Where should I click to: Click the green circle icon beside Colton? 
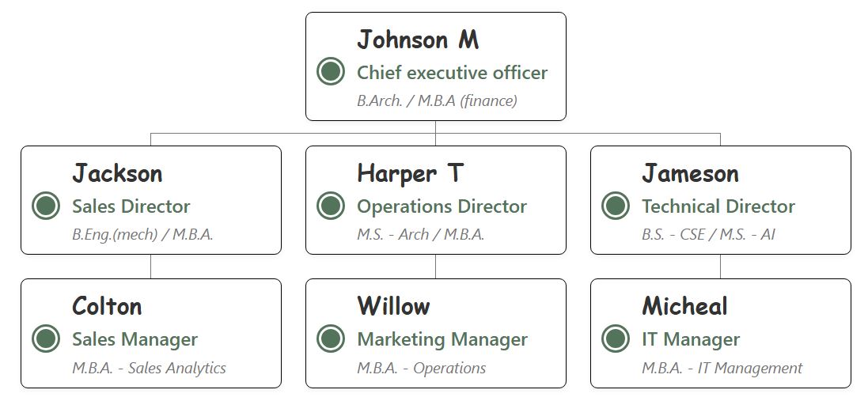[x=46, y=339]
